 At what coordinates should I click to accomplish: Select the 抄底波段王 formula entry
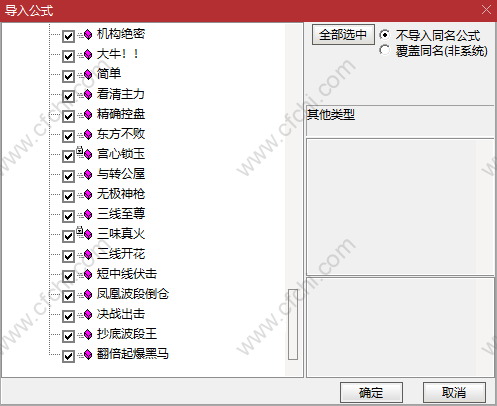[x=127, y=334]
